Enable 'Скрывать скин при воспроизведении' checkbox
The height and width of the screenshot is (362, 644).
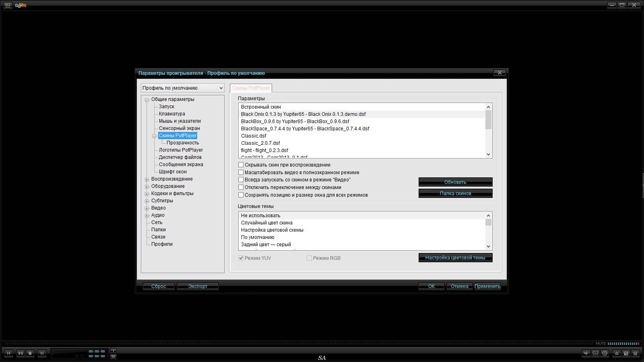point(241,165)
